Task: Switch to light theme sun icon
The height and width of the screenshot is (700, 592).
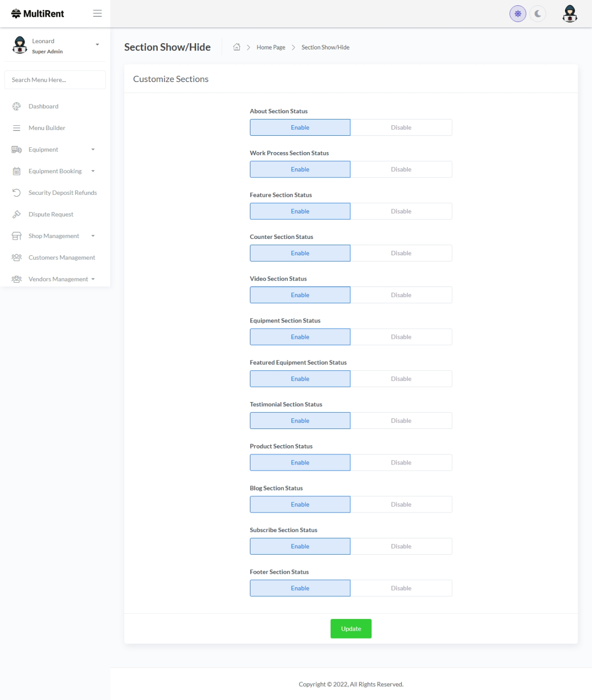Action: (x=518, y=14)
